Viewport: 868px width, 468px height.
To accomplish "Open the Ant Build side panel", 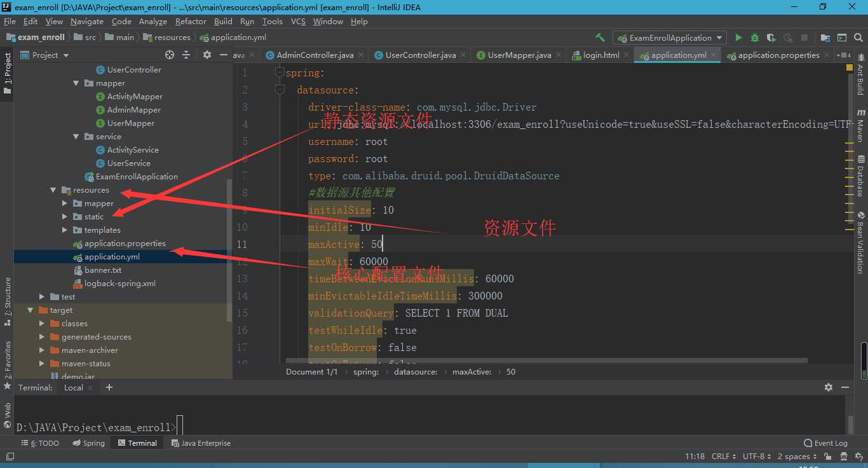I will pyautogui.click(x=860, y=74).
